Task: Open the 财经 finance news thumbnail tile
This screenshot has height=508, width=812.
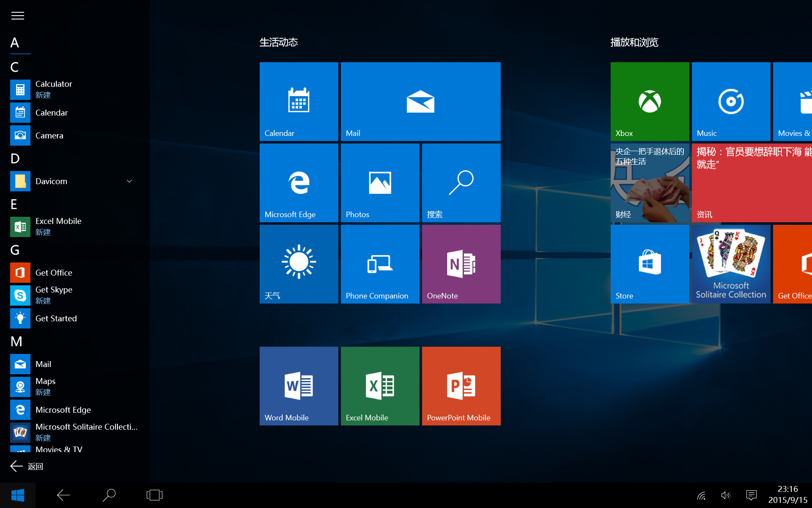Action: pyautogui.click(x=650, y=182)
